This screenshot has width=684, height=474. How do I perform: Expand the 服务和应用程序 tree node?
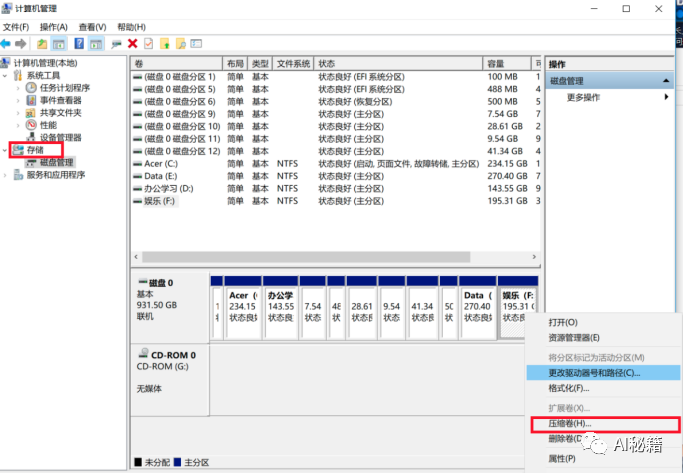(5, 175)
